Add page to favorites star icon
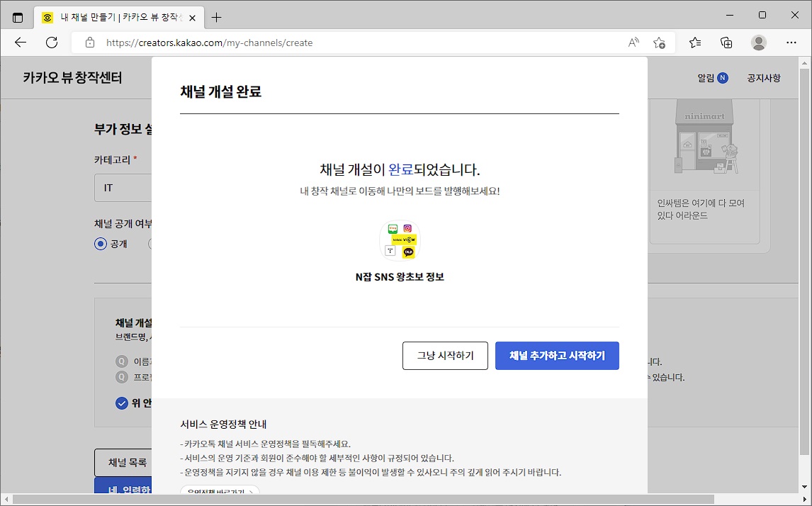This screenshot has height=506, width=812. (x=659, y=43)
